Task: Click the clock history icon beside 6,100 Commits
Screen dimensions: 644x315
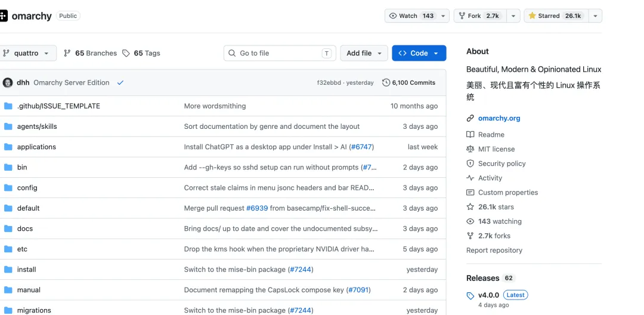Action: click(x=386, y=82)
